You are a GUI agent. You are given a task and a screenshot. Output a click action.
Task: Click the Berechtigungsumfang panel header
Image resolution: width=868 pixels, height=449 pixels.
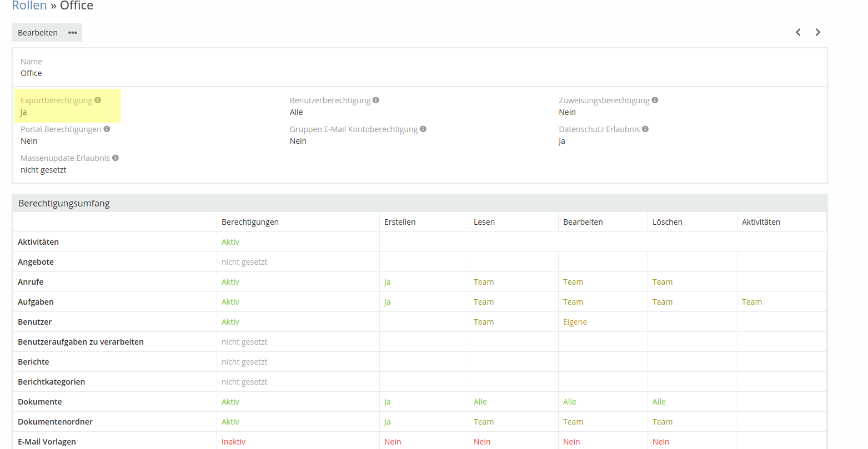[64, 203]
